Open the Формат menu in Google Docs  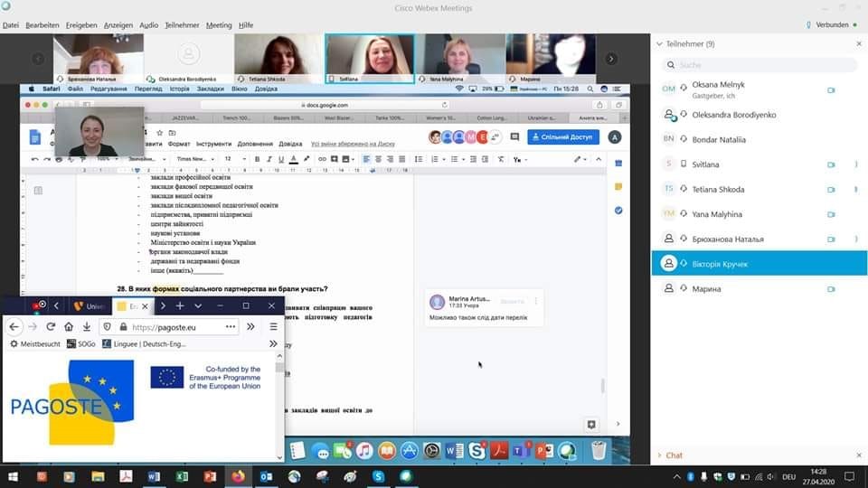(179, 144)
